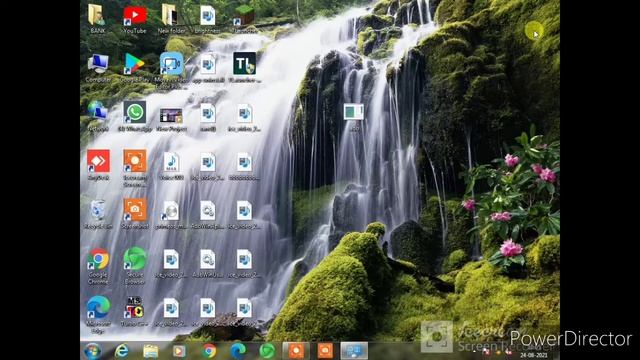This screenshot has width=640, height=360.
Task: Select the brightness file on the desktop
Action: click(207, 19)
